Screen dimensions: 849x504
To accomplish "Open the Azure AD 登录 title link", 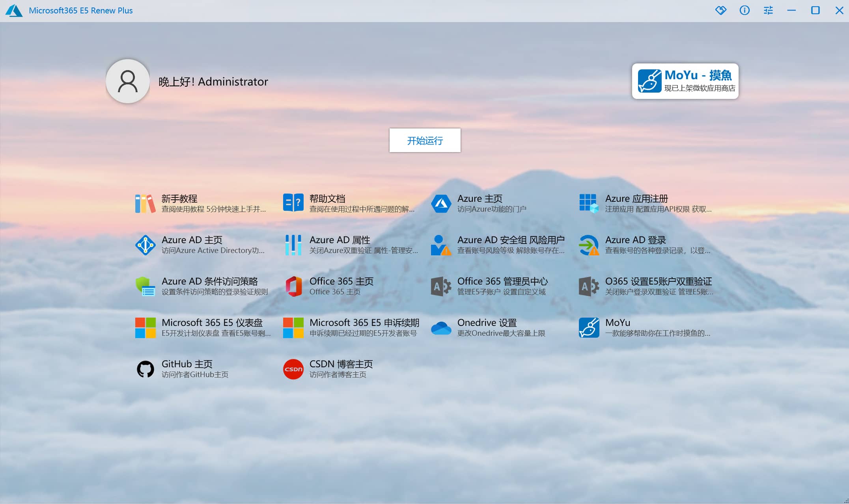I will point(636,240).
